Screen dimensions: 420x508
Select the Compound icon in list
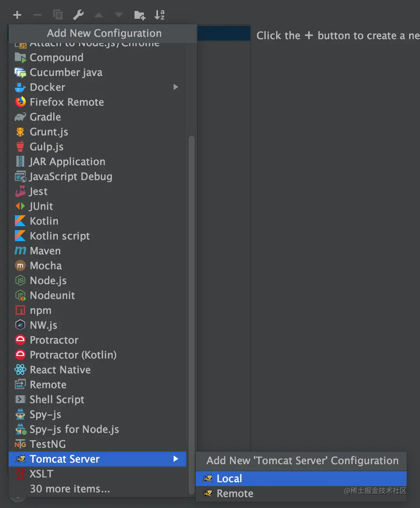(20, 58)
